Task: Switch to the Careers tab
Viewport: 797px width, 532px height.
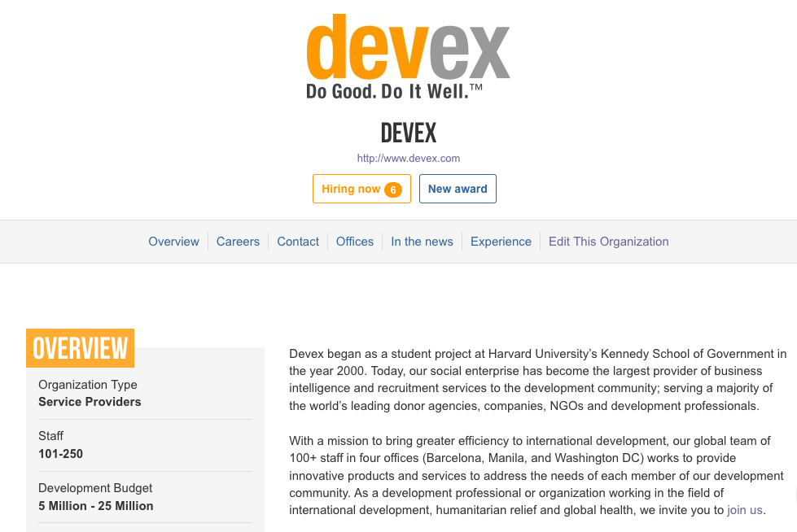Action: tap(238, 242)
